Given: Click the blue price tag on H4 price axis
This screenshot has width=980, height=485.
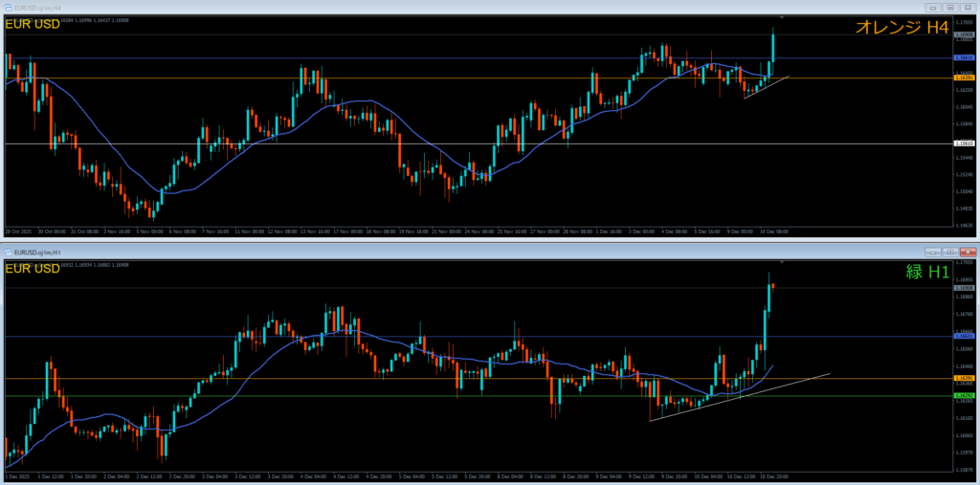Looking at the screenshot, I should click(x=965, y=58).
